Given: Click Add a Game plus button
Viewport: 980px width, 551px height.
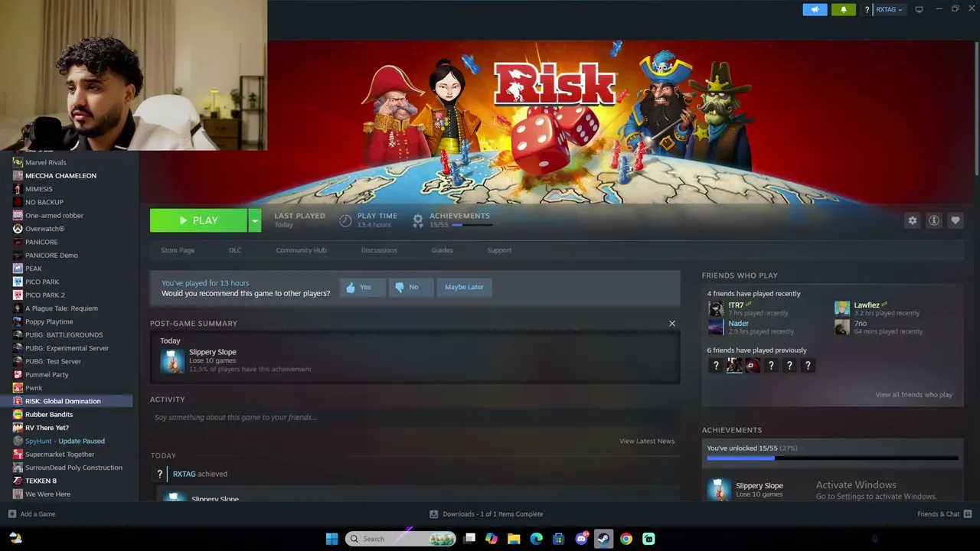Looking at the screenshot, I should point(11,514).
